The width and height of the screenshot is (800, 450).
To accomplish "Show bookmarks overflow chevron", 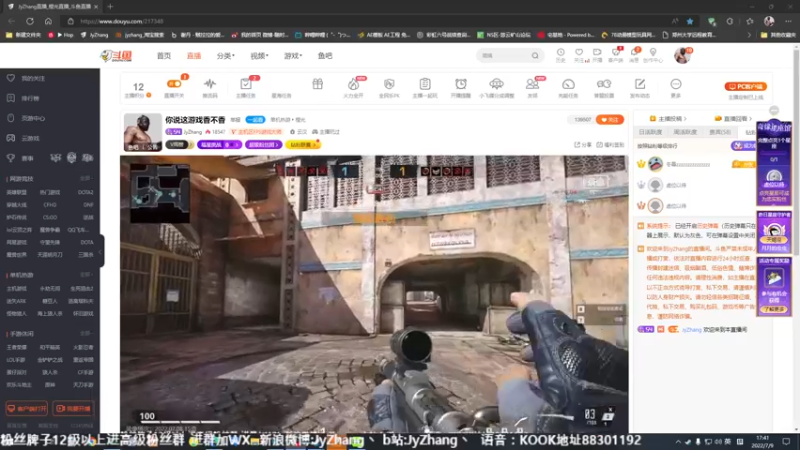I will (x=749, y=35).
